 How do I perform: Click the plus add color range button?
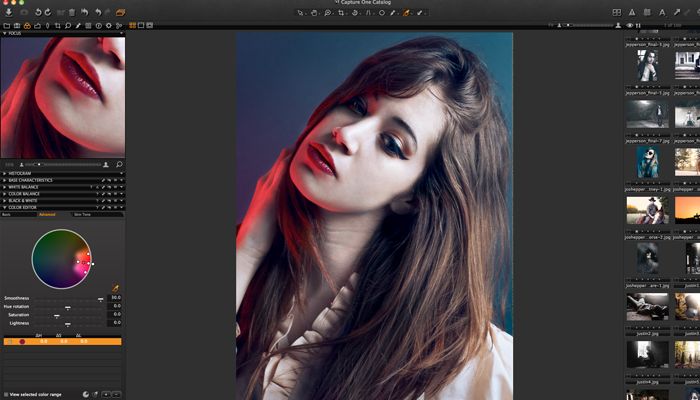click(106, 395)
